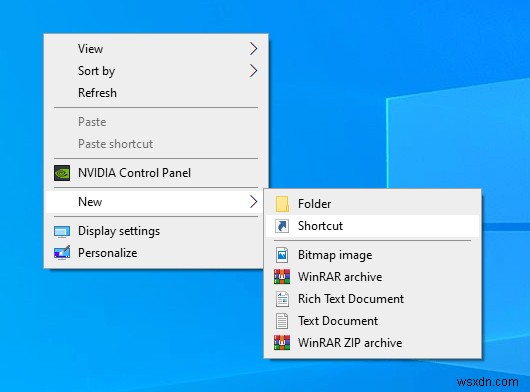Create a new Shortcut from the submenu

point(372,226)
